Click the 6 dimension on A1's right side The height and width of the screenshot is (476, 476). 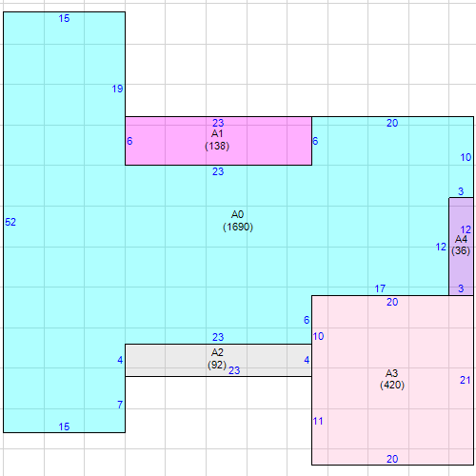point(315,141)
